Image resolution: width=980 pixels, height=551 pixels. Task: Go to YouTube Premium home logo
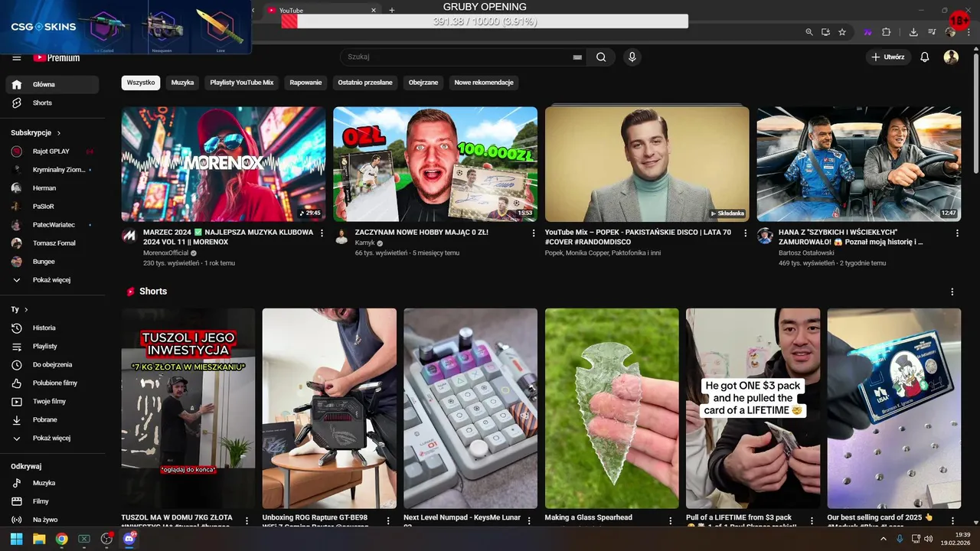[57, 57]
